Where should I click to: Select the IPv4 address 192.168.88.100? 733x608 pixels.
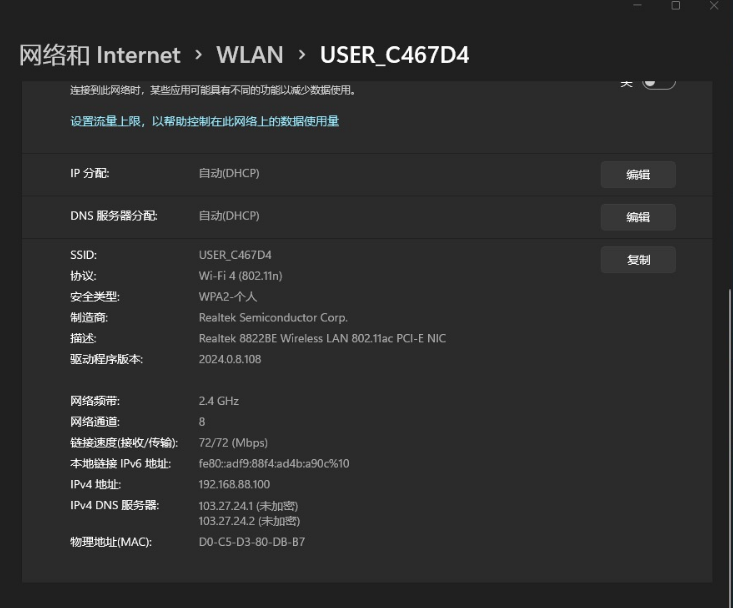[x=234, y=484]
